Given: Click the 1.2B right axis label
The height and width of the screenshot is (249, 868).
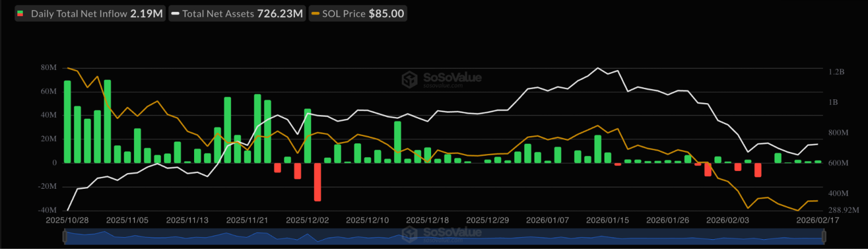Looking at the screenshot, I should [x=836, y=72].
